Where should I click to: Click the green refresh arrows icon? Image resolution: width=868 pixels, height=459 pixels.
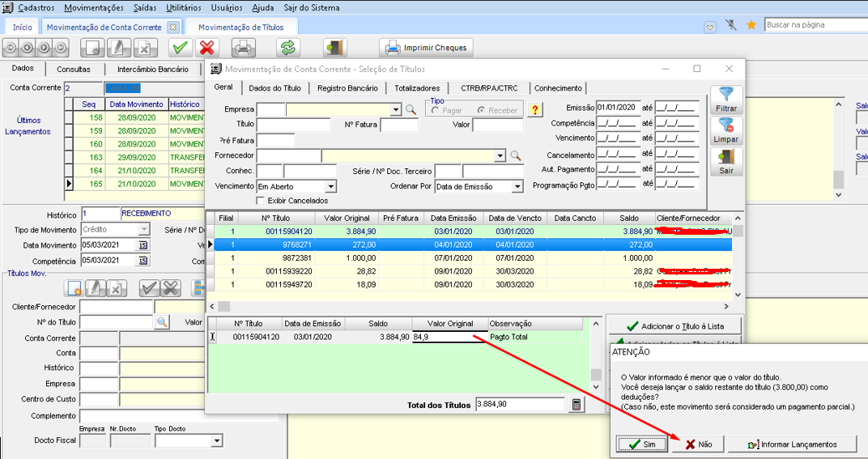287,48
